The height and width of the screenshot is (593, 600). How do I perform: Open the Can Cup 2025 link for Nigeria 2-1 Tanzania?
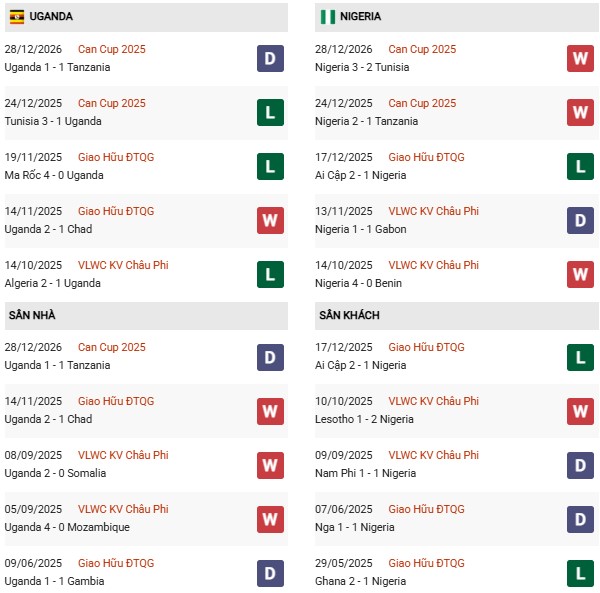click(422, 103)
